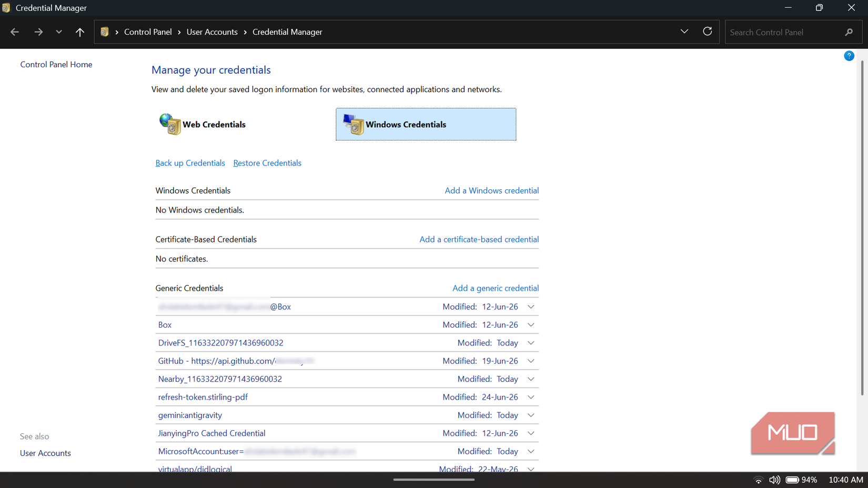The width and height of the screenshot is (868, 488).
Task: Open User Accounts under See also
Action: (45, 453)
